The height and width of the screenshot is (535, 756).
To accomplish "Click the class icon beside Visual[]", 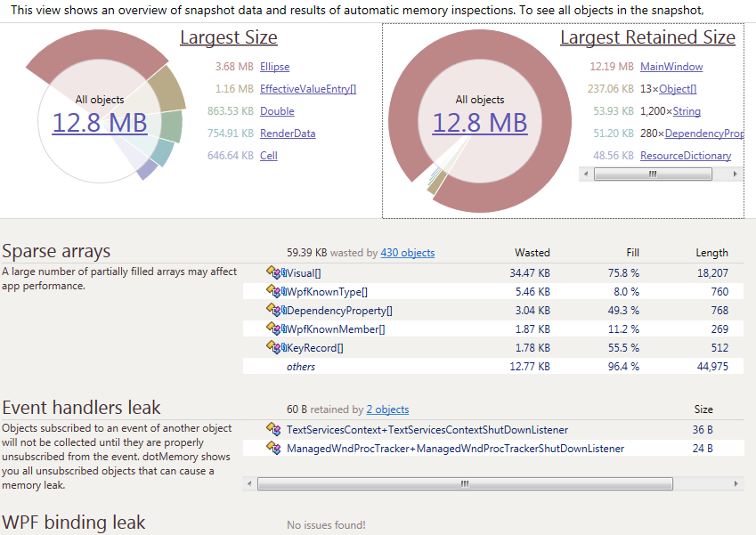I will (273, 272).
